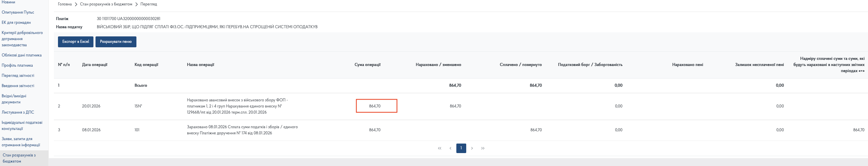The width and height of the screenshot is (868, 166).
Task: Open Новини in sidebar
Action: pos(9,2)
